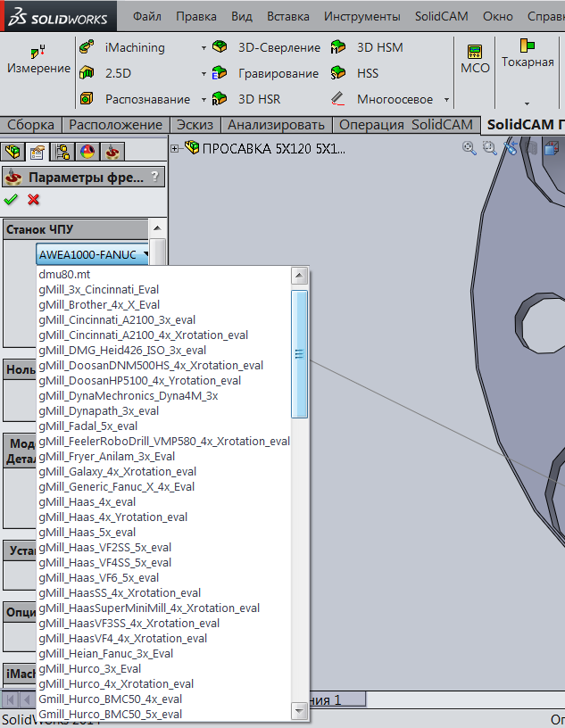Image resolution: width=565 pixels, height=728 pixels.
Task: Open the SolidCAM manager panel tab
Action: point(112,152)
